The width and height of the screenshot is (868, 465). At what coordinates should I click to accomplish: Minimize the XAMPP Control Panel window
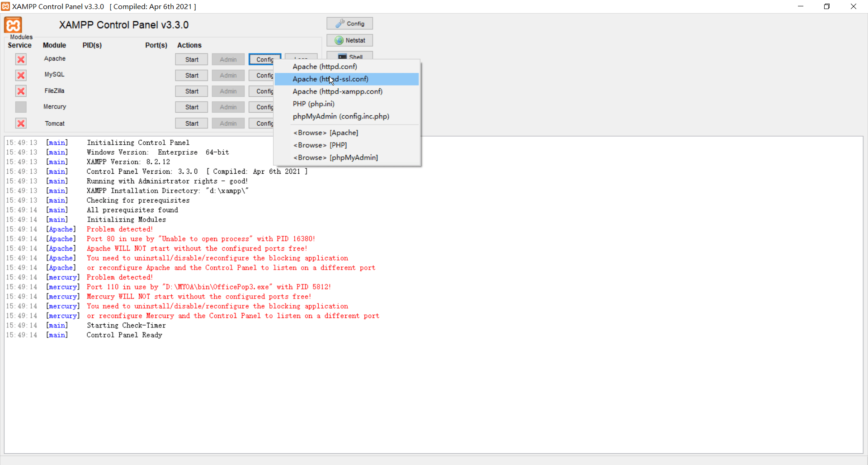[801, 6]
